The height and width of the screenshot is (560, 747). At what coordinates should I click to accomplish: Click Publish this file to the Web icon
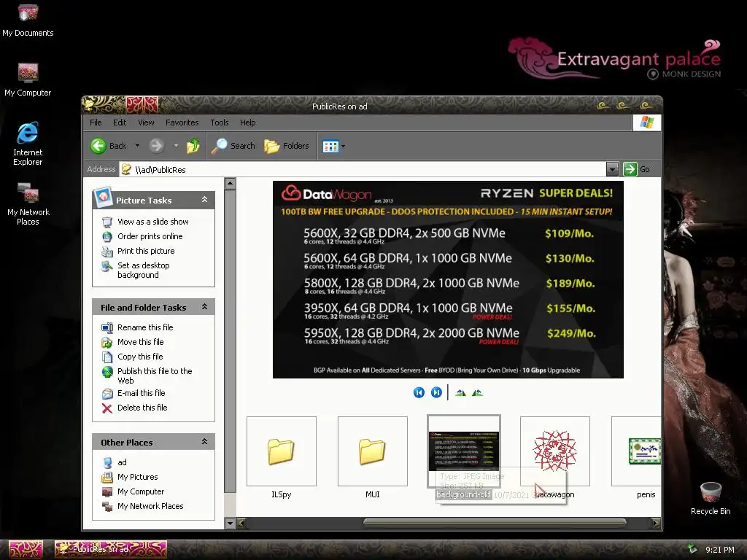(107, 371)
